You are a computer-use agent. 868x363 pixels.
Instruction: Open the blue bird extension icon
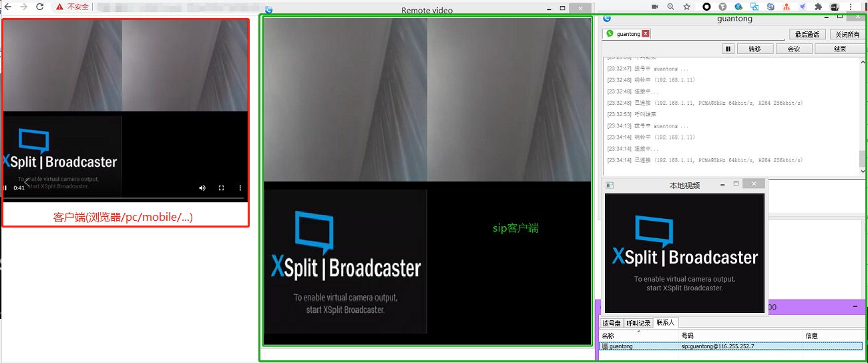803,7
